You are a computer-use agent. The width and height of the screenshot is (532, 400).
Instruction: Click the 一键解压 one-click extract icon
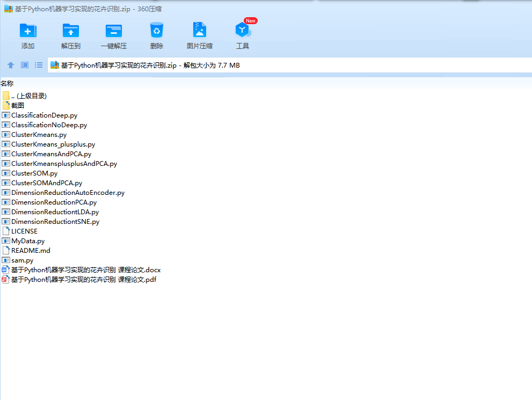pos(114,31)
